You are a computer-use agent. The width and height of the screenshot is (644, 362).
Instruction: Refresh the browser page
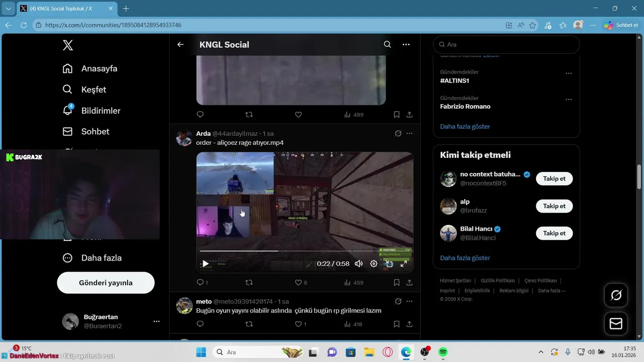tap(24, 25)
